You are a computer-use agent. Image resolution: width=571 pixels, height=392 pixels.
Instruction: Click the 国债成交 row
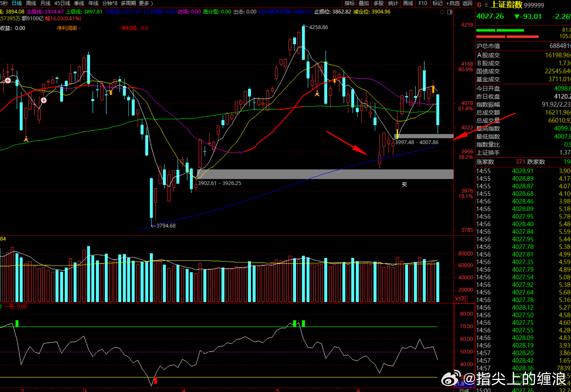pos(523,71)
